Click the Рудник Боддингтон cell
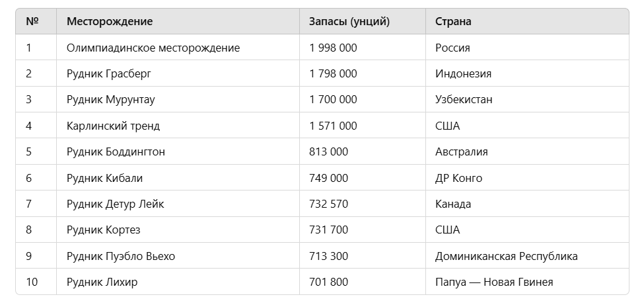The image size is (644, 299). coord(116,151)
